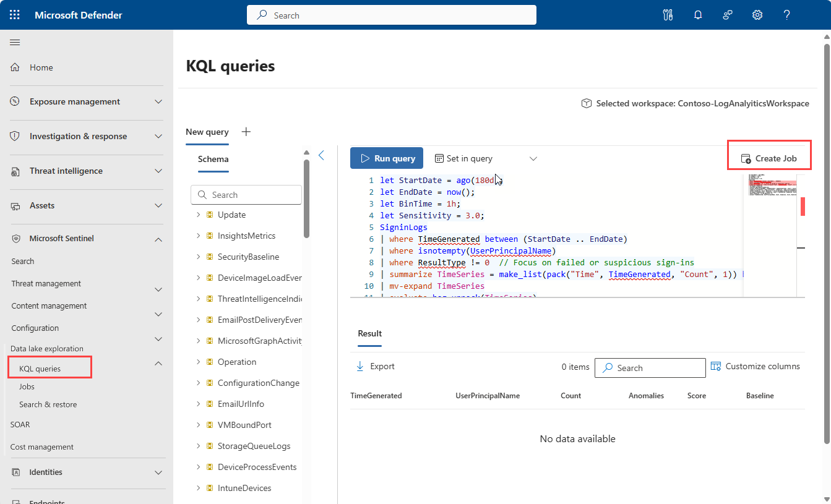Add a new query tab with plus icon
The height and width of the screenshot is (504, 831).
click(x=246, y=132)
